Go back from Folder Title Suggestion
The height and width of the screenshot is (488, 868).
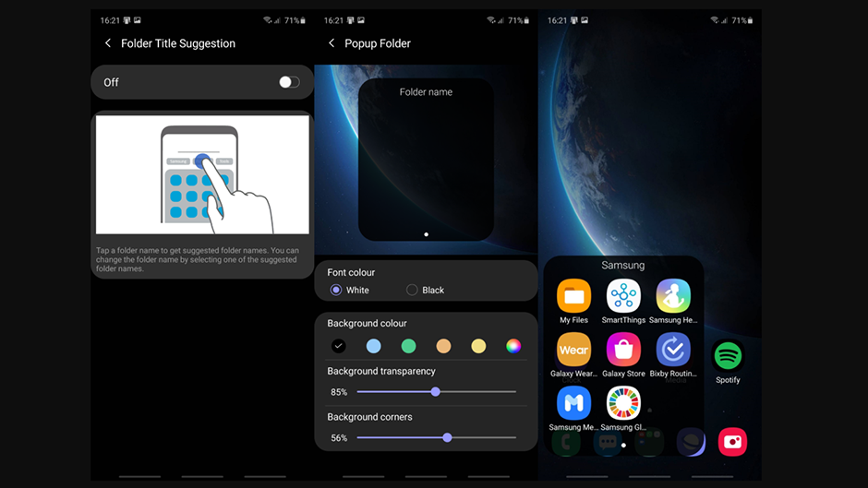pos(108,43)
